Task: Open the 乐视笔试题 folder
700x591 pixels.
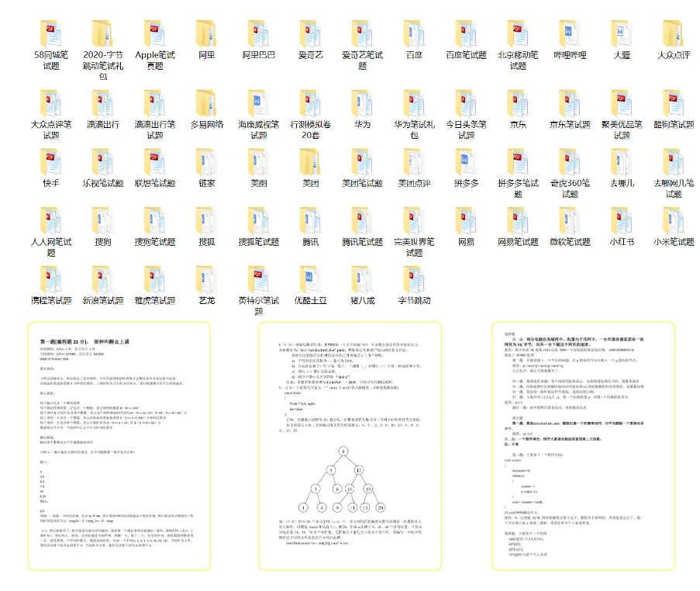Action: coord(102,162)
